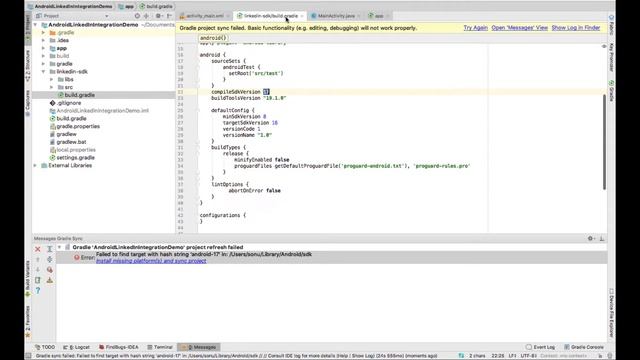Viewport: 640px width, 360px height.
Task: Click the warning triangle filter icon in Messages
Action: coord(49,280)
